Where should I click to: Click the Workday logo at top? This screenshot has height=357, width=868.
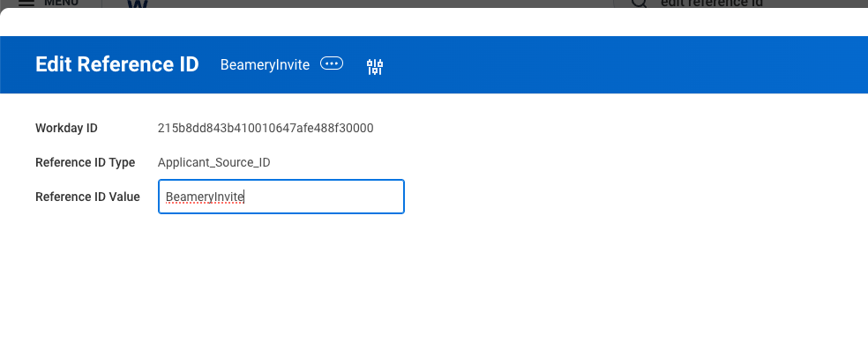(138, 4)
